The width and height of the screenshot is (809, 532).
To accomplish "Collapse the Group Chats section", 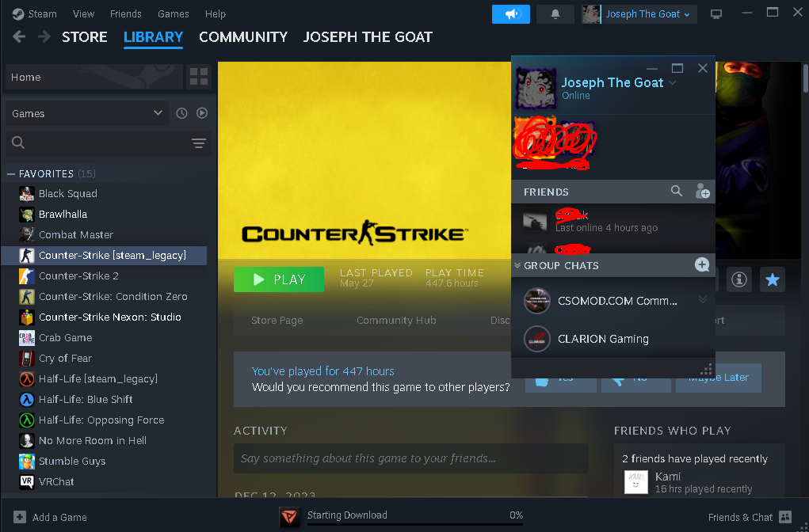I will [x=517, y=265].
